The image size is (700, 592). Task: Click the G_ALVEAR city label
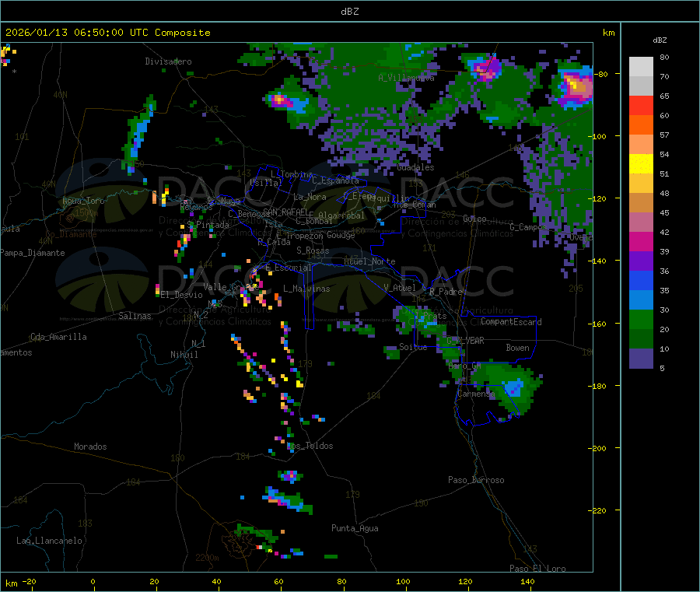tap(466, 341)
